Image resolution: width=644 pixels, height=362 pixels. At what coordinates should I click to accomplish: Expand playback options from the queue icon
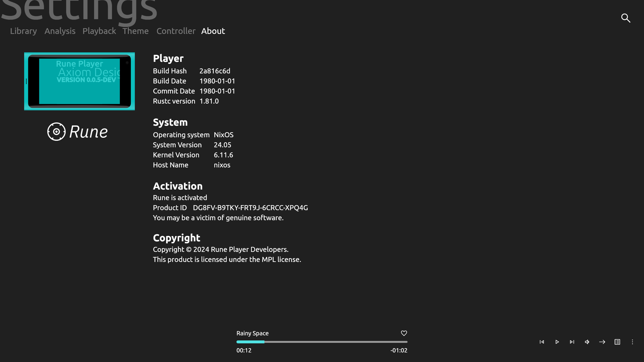click(x=617, y=342)
